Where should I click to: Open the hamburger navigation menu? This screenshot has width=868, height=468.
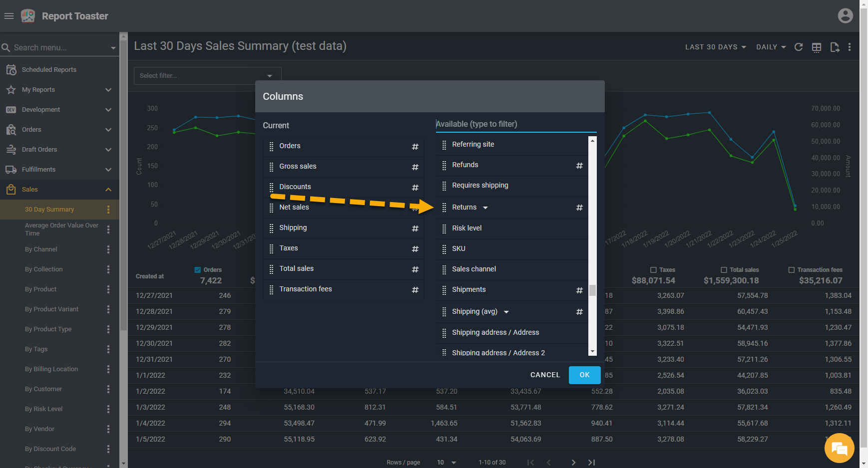[x=8, y=16]
